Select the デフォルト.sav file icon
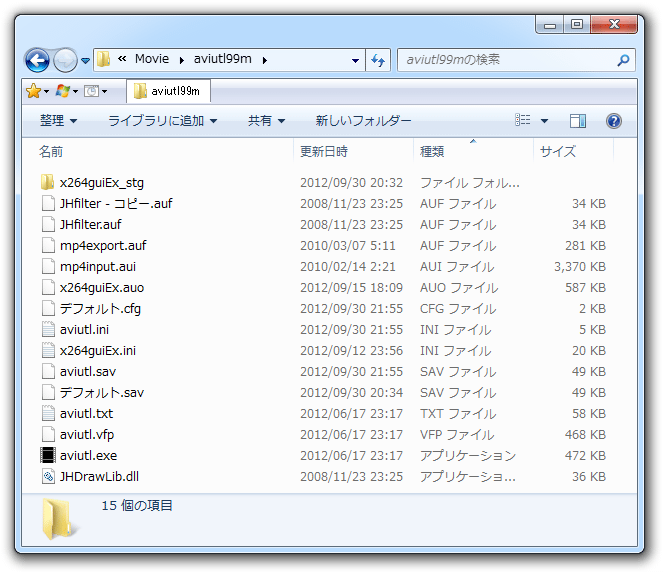The height and width of the screenshot is (572, 663). tap(48, 392)
